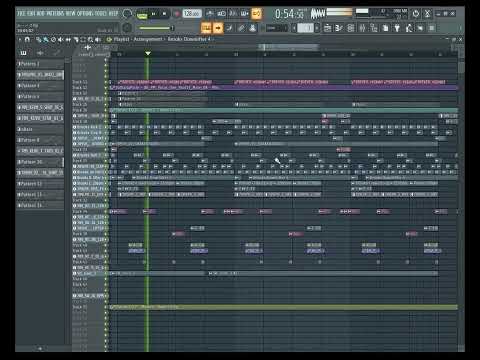Open the VIEW menu
480x360 pixels.
[71, 14]
